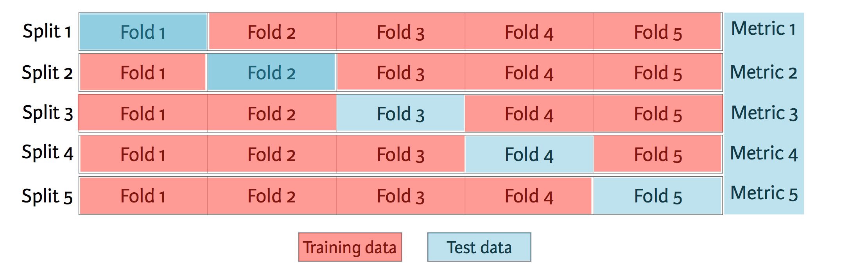
Task: Click red Fold 3 in Split 1 row
Action: (x=400, y=32)
